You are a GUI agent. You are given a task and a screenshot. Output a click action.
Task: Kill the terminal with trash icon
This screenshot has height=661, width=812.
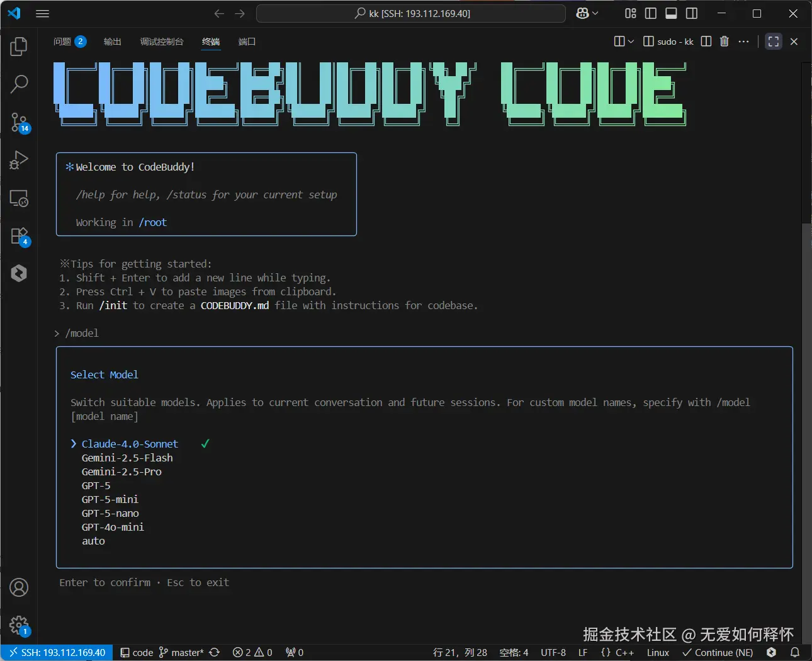pyautogui.click(x=725, y=42)
